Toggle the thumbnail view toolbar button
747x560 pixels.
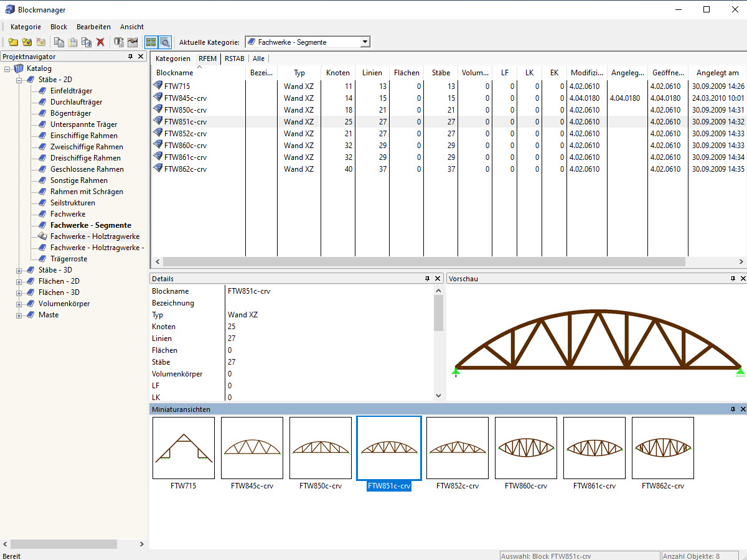pyautogui.click(x=151, y=42)
